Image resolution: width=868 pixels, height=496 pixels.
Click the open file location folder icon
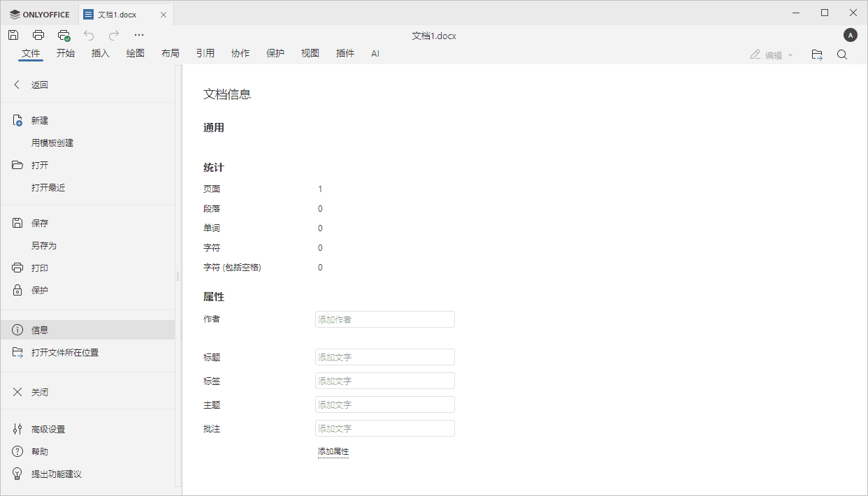coord(816,54)
